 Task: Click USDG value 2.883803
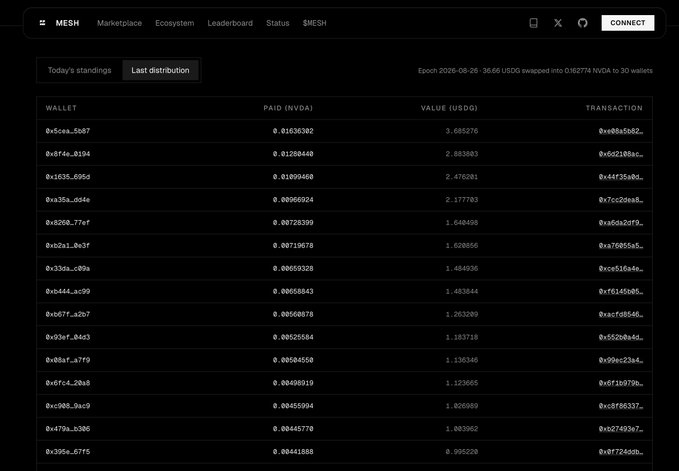(462, 154)
